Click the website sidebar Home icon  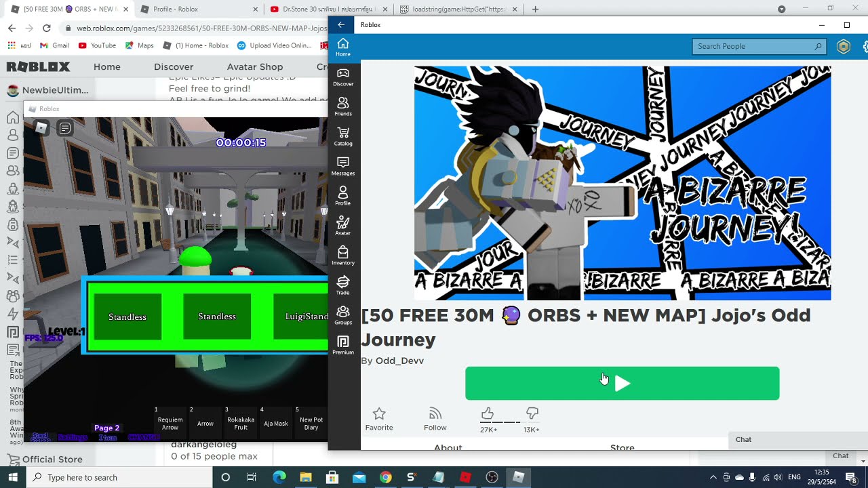13,118
